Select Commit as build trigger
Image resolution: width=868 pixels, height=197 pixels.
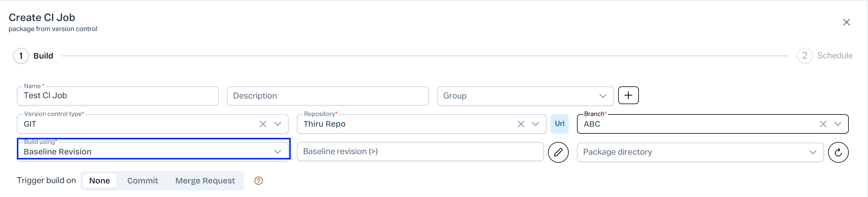click(x=142, y=181)
